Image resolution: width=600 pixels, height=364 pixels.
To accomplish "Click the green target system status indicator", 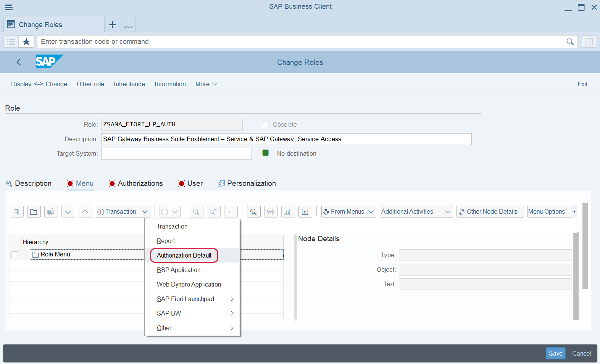I will point(266,153).
